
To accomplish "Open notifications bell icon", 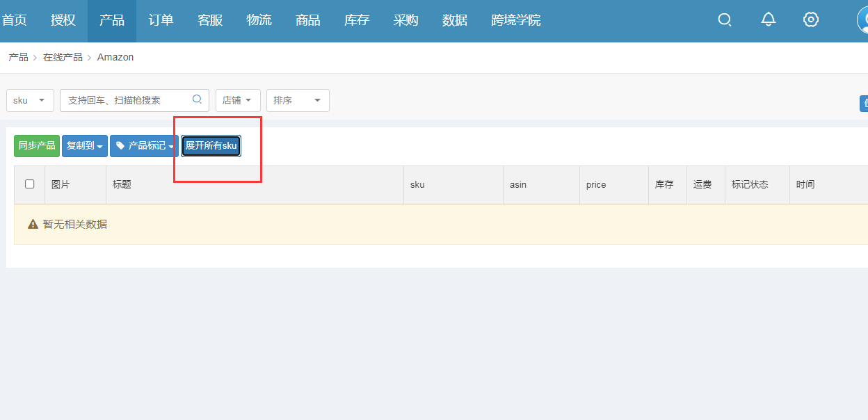I will 769,19.
